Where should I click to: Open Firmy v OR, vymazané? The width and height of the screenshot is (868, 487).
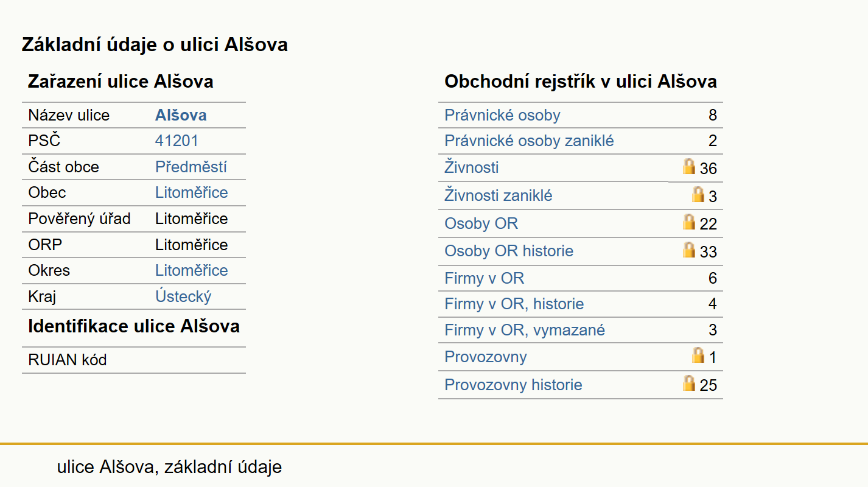tap(525, 330)
